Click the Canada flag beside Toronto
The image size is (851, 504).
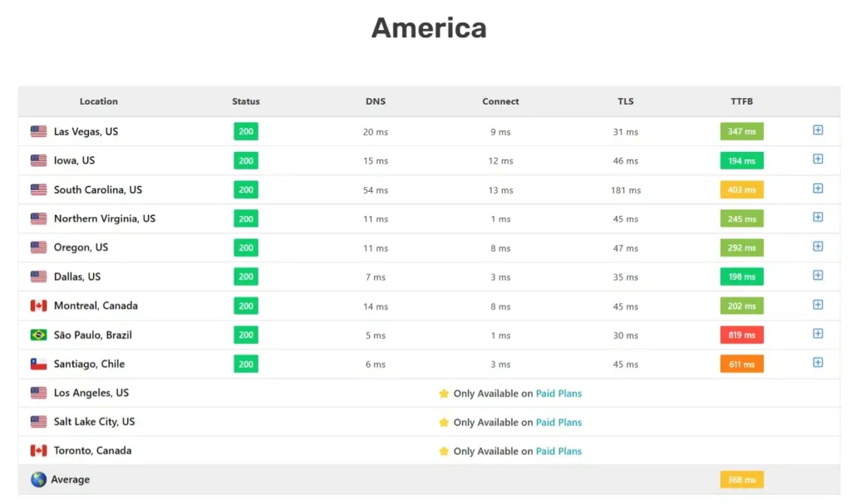(x=38, y=450)
